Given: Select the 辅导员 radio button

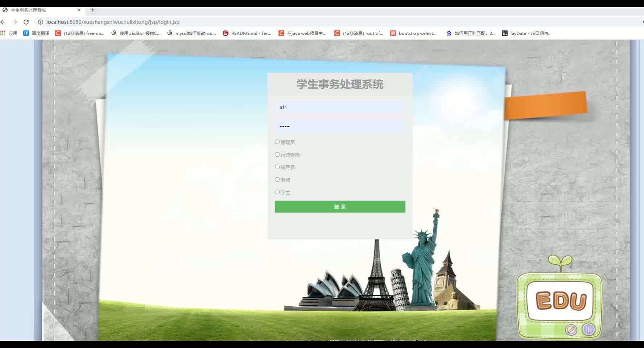Looking at the screenshot, I should (277, 167).
